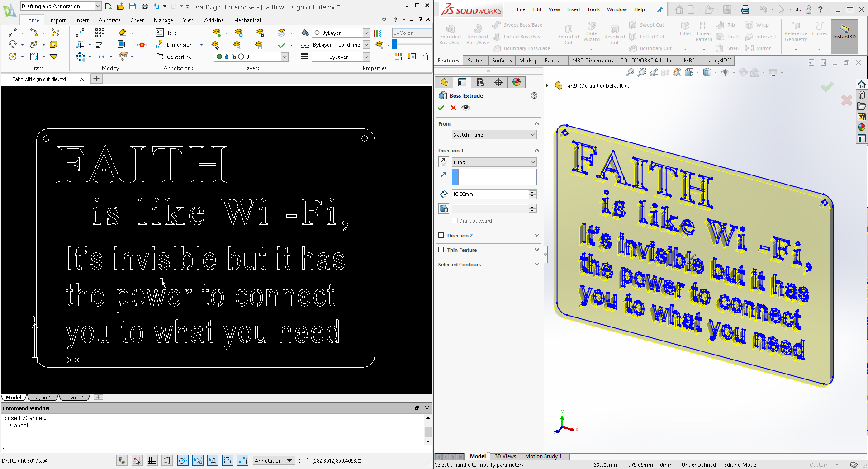Open the SOLIDWORKS Tools menu
Viewport: 868px width, 469px height.
(593, 9)
